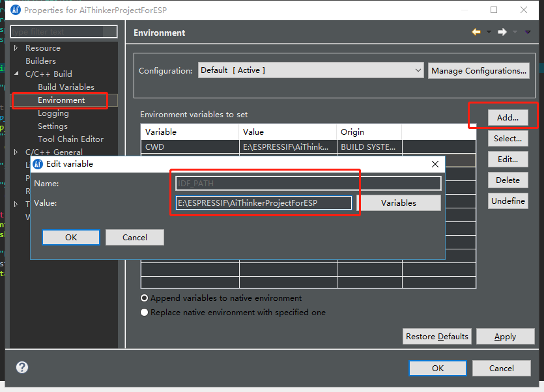Expand the Resource tree node
The width and height of the screenshot is (544, 392).
pyautogui.click(x=16, y=48)
